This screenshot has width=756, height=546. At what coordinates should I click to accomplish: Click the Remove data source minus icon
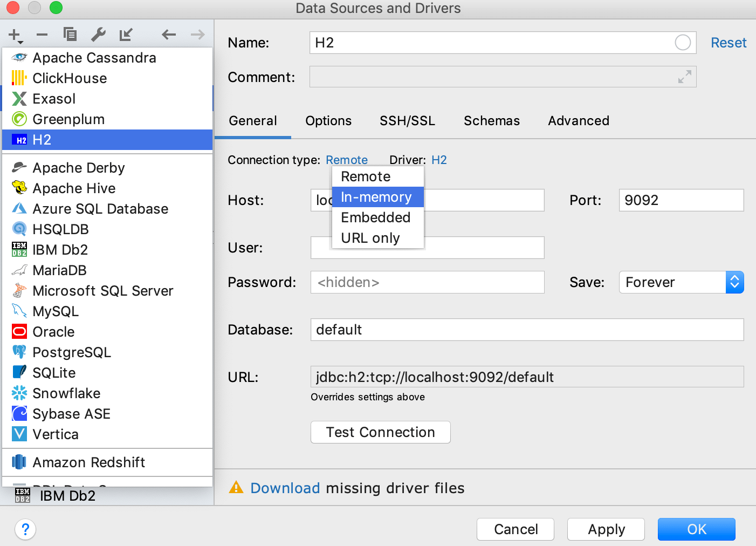42,35
